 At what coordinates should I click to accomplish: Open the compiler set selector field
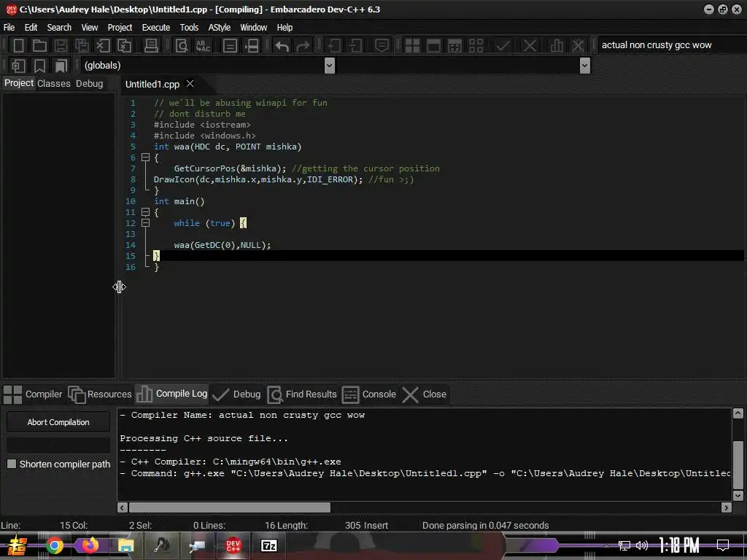point(670,45)
